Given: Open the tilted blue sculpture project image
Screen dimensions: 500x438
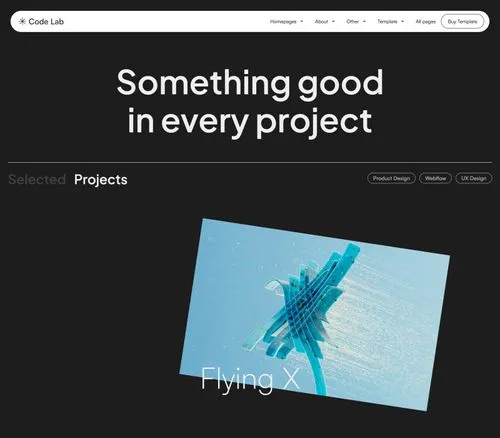Looking at the screenshot, I should 315,314.
